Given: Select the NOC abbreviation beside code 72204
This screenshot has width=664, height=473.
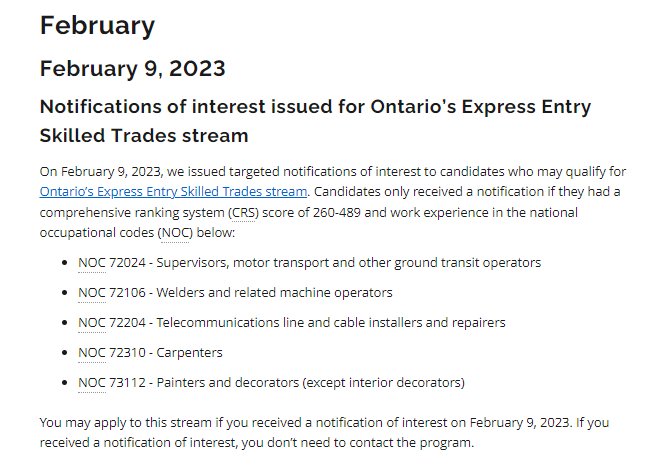Looking at the screenshot, I should click(92, 323).
